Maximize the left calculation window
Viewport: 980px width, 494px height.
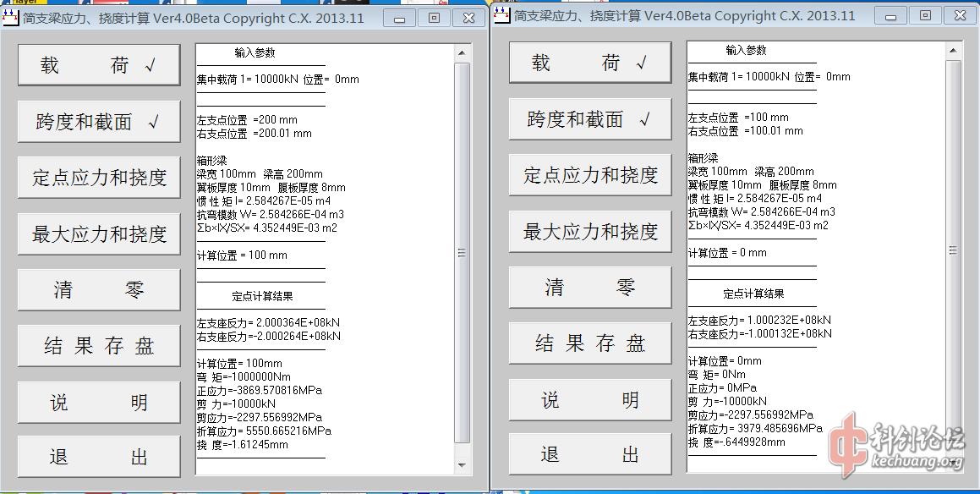click(434, 17)
